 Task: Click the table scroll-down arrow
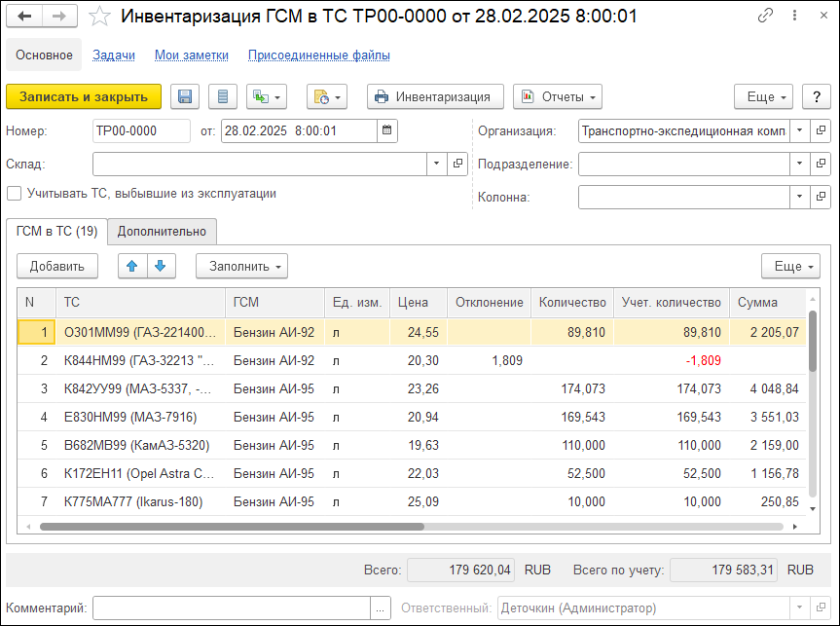pos(813,508)
